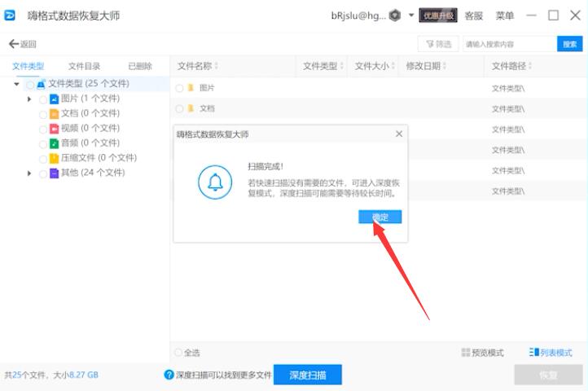Click the green 音频 category icon in tree
The image size is (588, 391).
55,143
